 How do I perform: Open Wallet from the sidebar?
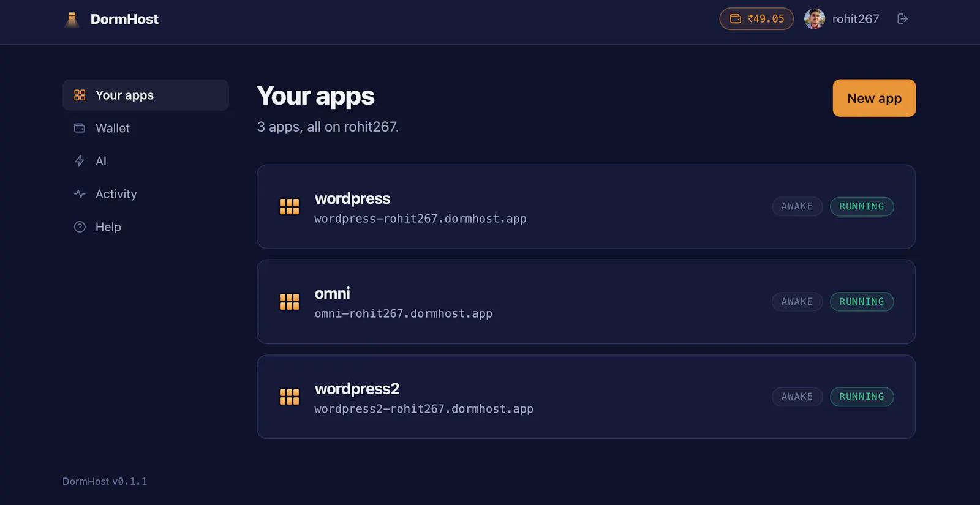coord(146,128)
